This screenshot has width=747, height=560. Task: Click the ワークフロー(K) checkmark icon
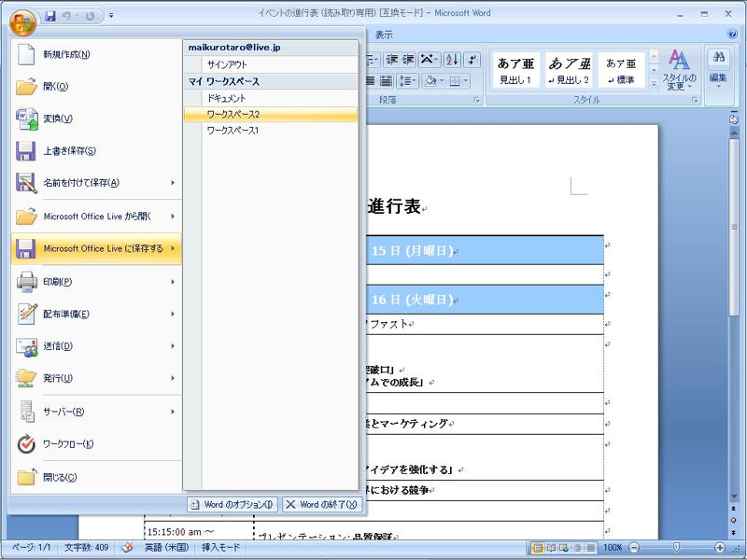point(26,444)
